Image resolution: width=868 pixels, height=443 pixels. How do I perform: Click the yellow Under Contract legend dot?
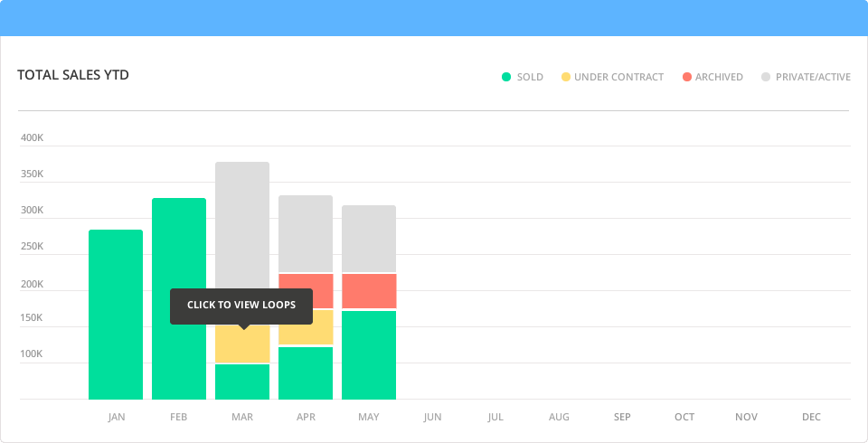566,77
